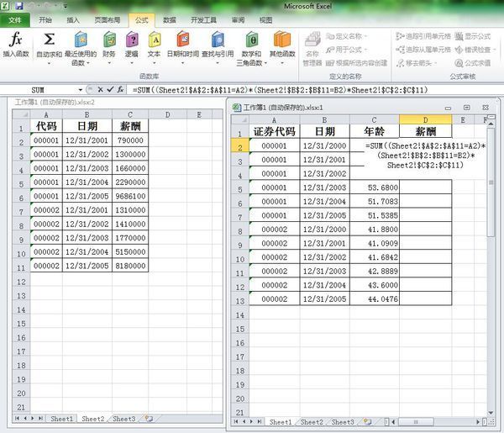Open Math and Trig functions icon
The width and height of the screenshot is (504, 433).
point(252,40)
